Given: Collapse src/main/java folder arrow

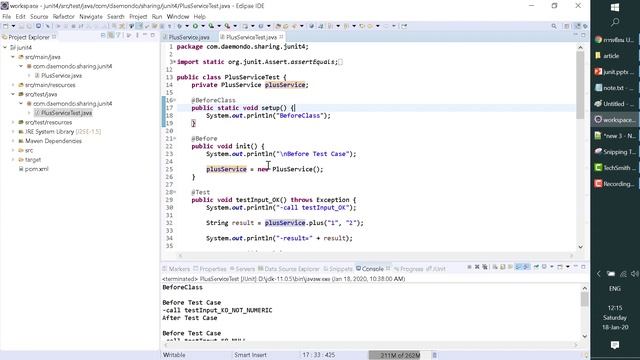Looking at the screenshot, I should coord(13,57).
